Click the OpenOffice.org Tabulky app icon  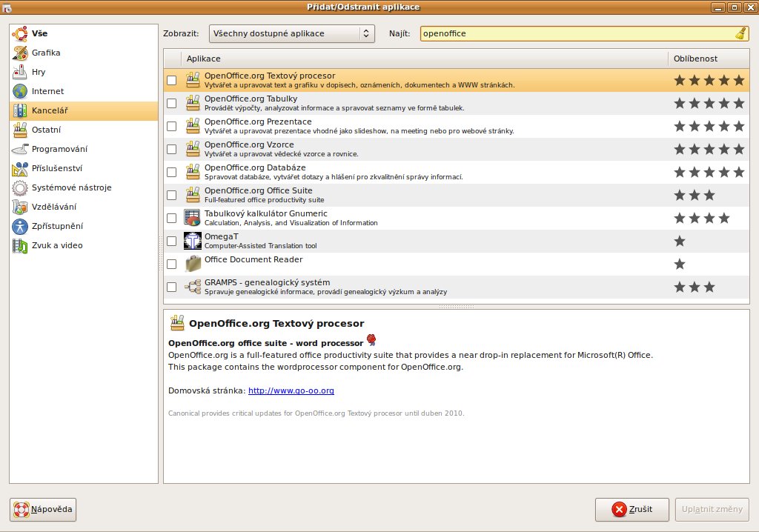pos(193,103)
